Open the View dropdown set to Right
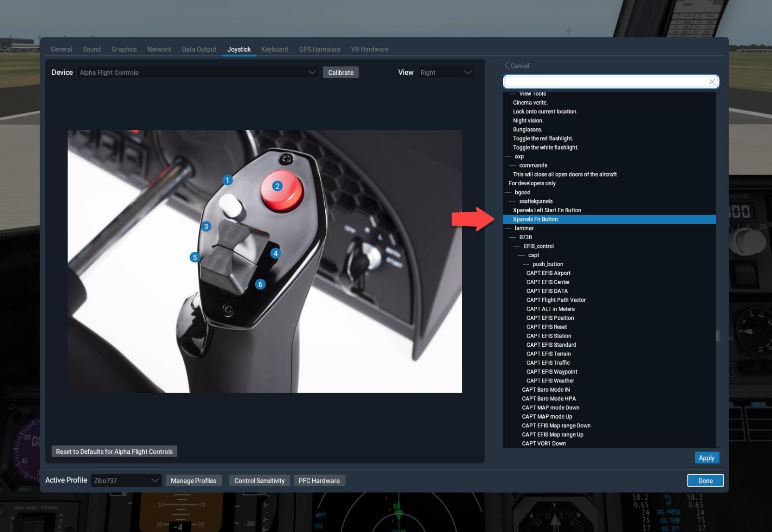The image size is (772, 532). click(x=446, y=72)
